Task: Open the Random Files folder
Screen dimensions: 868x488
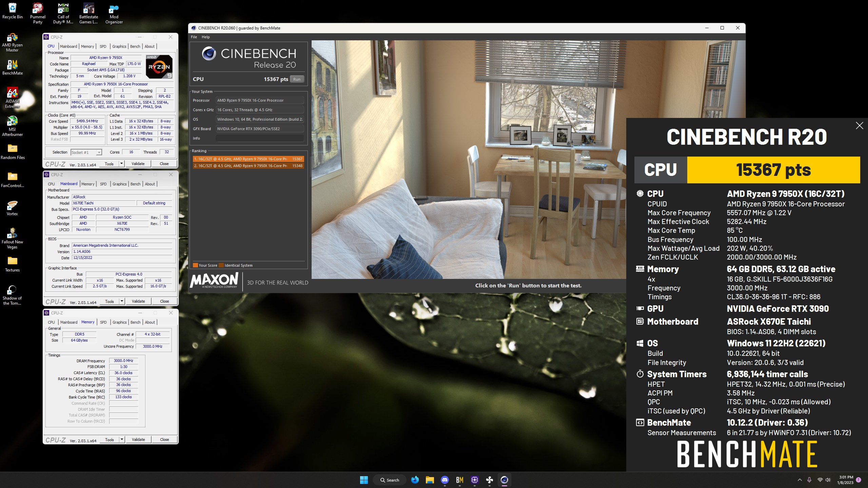Action: (x=13, y=151)
